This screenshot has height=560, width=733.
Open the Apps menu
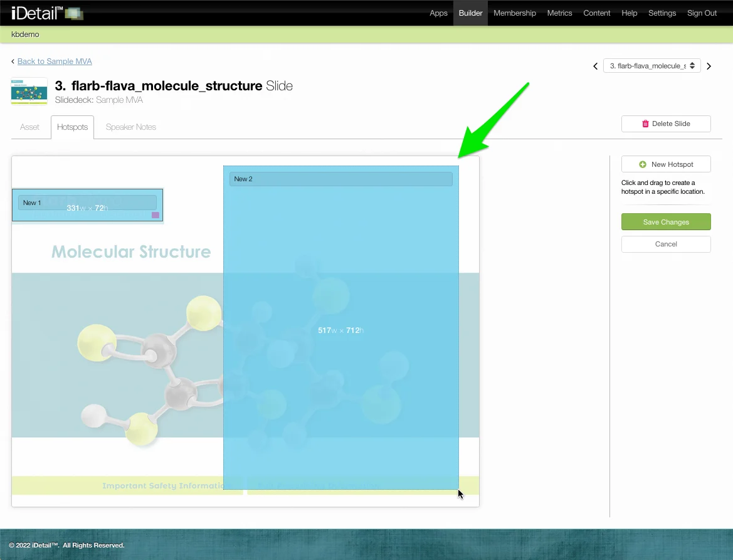click(438, 13)
